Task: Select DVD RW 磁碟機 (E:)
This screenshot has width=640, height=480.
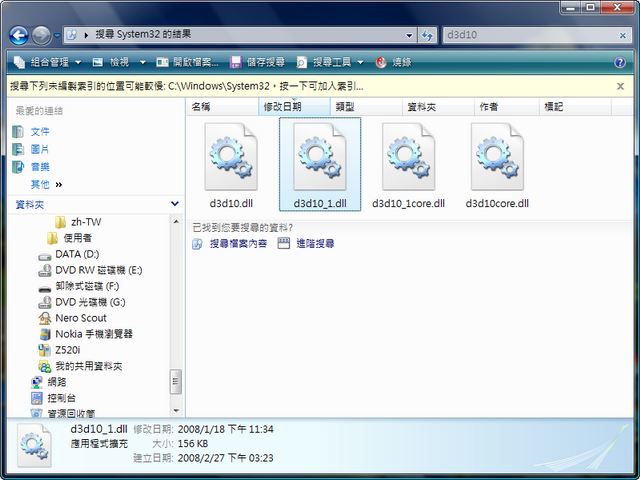Action: click(x=90, y=270)
